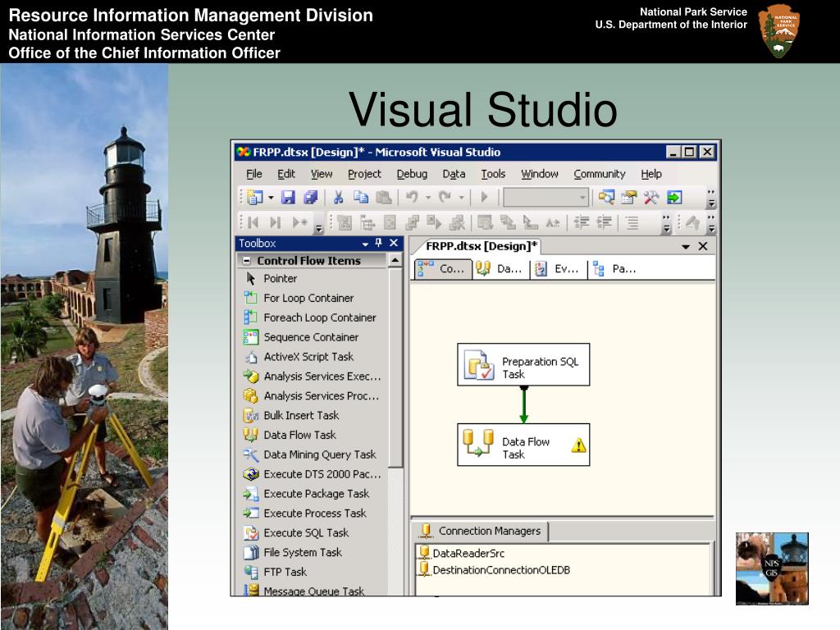Image resolution: width=840 pixels, height=630 pixels.
Task: Click the green arrow toolbar icon
Action: [674, 198]
